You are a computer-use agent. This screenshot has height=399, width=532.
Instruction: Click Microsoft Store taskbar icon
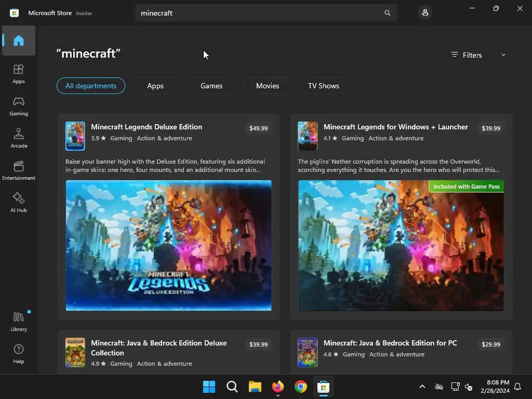[323, 387]
